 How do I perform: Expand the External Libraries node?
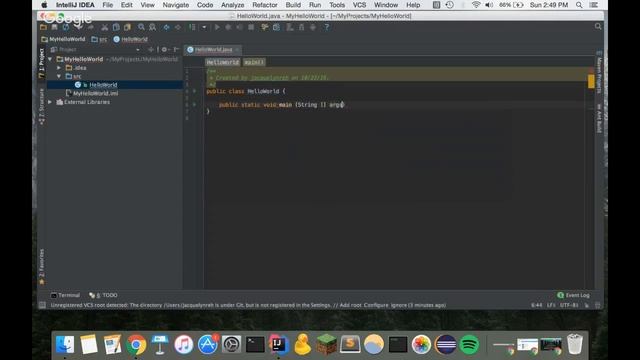[50, 102]
